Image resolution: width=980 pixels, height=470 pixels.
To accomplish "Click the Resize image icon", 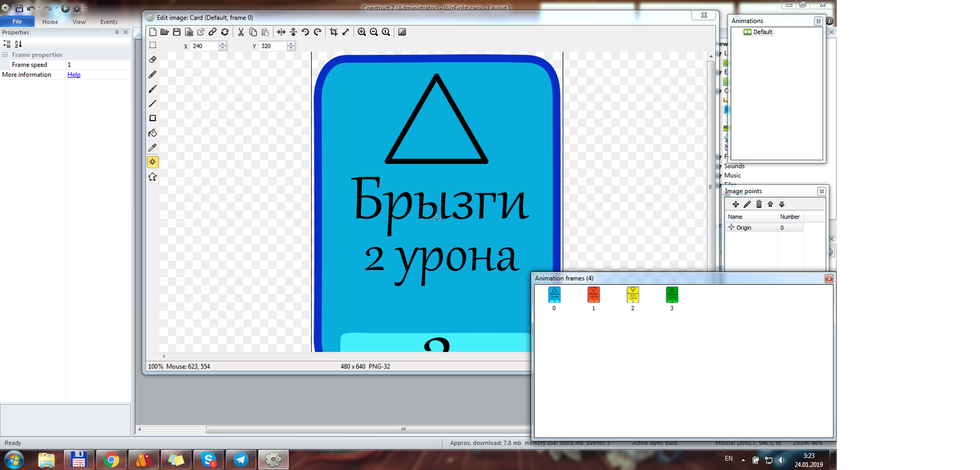I will [345, 32].
